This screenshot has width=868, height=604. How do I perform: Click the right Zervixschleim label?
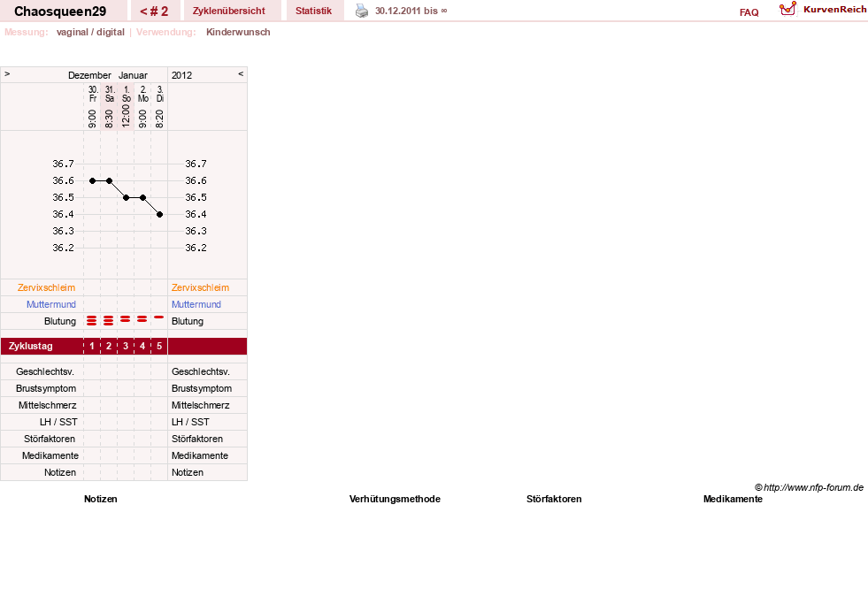pos(200,287)
